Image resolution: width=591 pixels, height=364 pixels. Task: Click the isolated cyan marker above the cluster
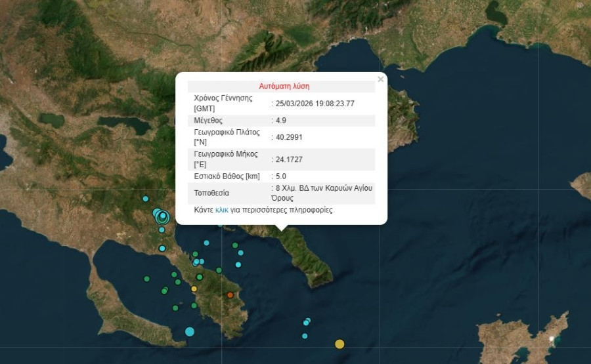(x=146, y=199)
